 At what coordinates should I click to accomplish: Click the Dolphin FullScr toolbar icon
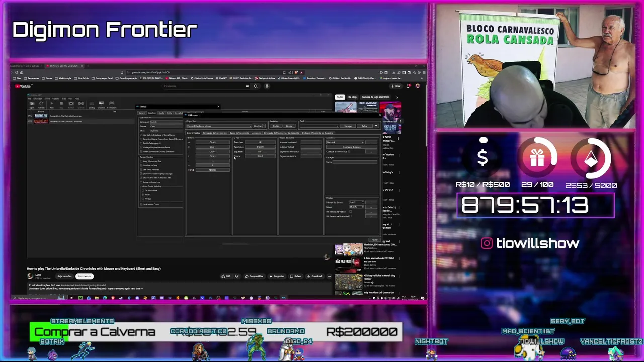pos(71,105)
